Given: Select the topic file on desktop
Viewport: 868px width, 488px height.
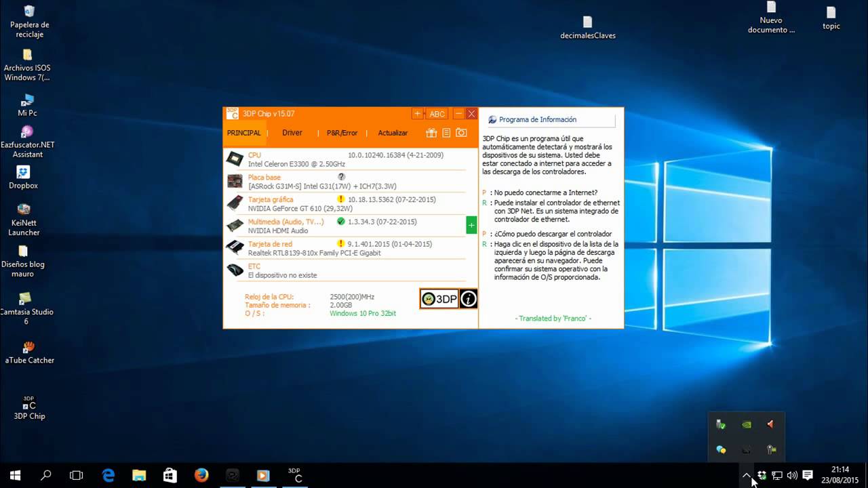Looking at the screenshot, I should click(831, 18).
